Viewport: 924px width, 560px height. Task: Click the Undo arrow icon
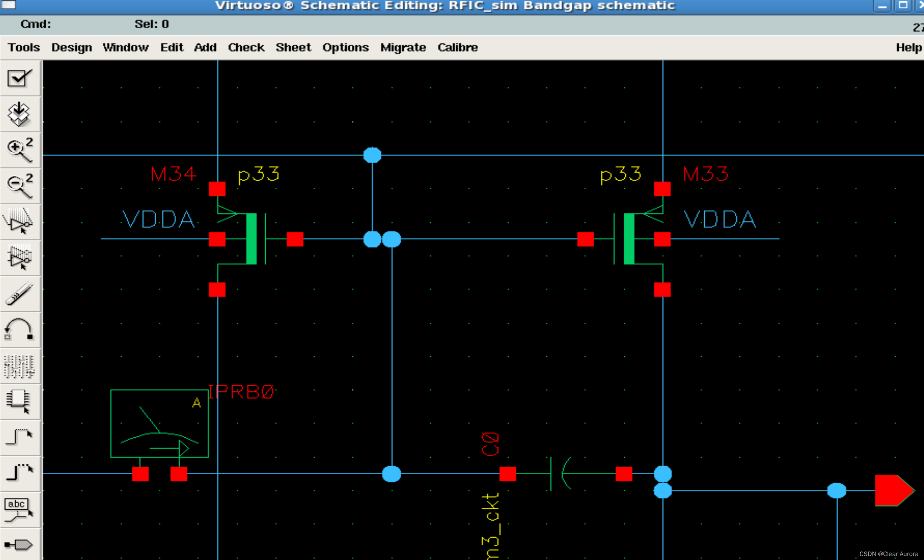[x=20, y=330]
